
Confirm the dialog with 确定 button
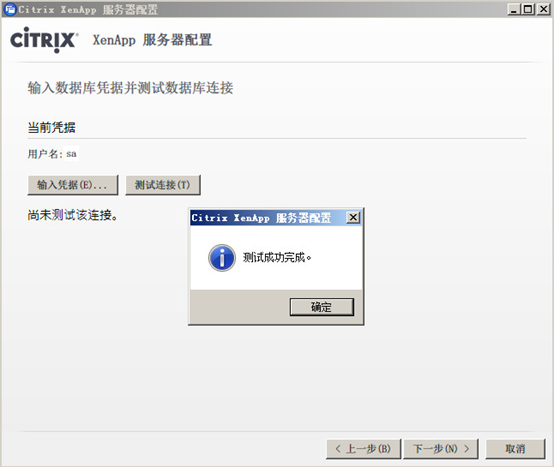322,307
